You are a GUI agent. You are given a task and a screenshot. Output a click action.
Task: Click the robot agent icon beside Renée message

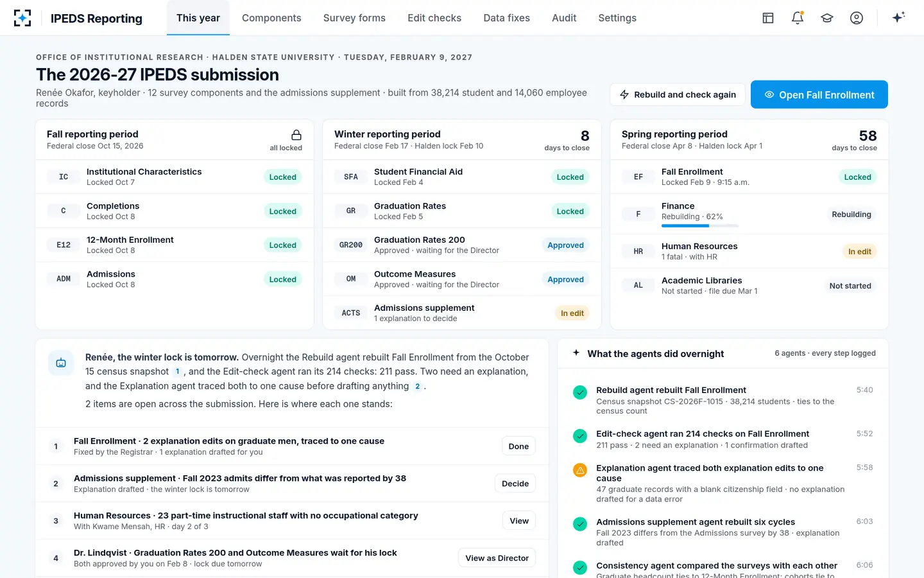(x=61, y=363)
